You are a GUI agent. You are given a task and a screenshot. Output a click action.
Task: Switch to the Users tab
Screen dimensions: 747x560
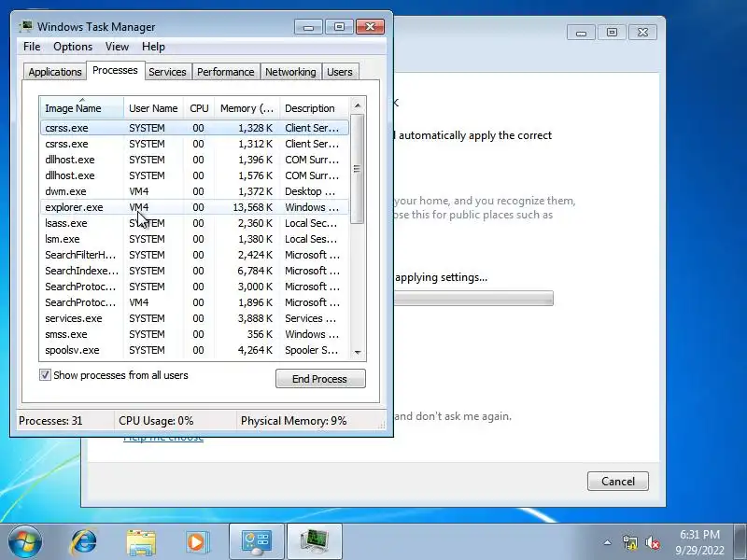(340, 72)
